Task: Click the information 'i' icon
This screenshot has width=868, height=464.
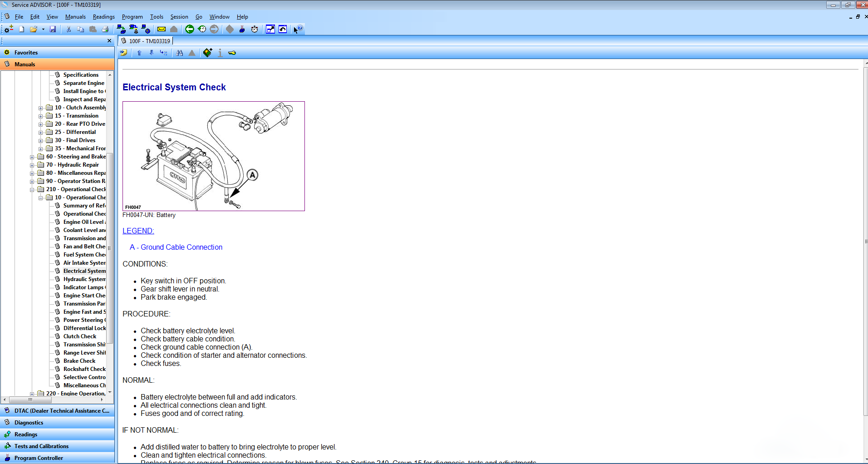Action: (x=220, y=53)
